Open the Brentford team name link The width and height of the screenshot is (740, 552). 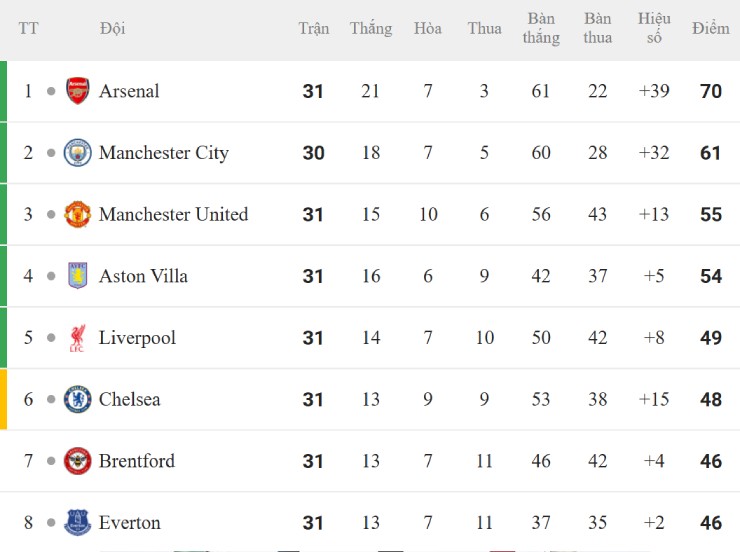pyautogui.click(x=136, y=461)
